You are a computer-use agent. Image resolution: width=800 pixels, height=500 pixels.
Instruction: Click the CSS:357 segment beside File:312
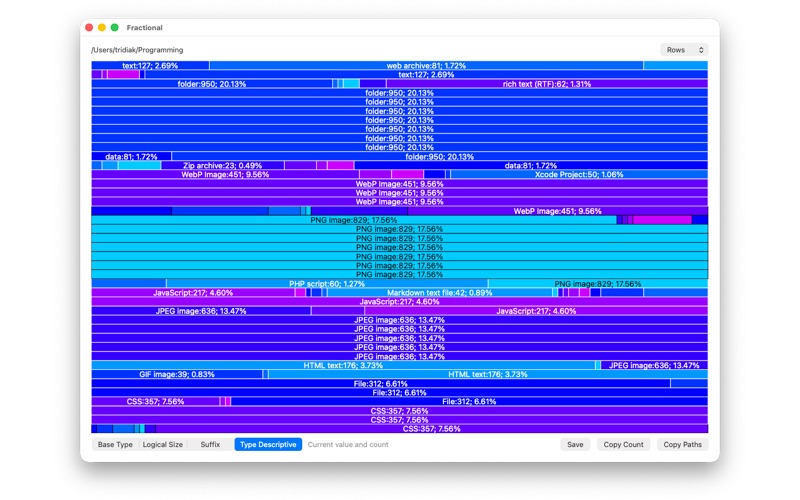[155, 402]
